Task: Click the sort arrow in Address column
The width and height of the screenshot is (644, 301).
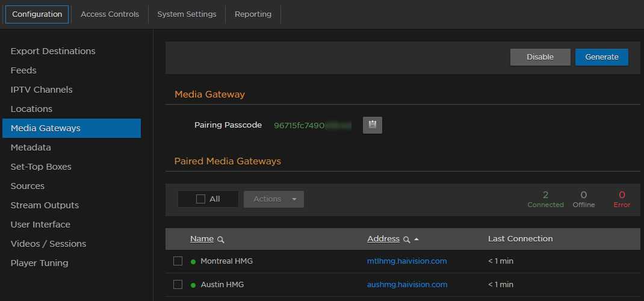Action: 416,240
